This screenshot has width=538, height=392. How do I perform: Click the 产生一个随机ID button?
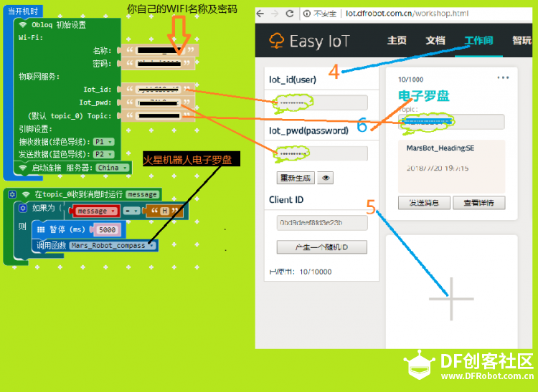(x=322, y=247)
